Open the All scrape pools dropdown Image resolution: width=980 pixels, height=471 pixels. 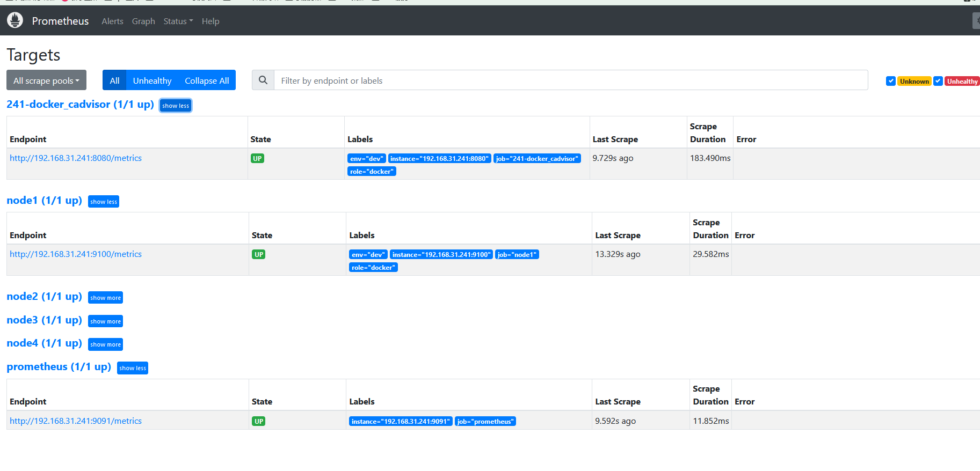[x=46, y=80]
